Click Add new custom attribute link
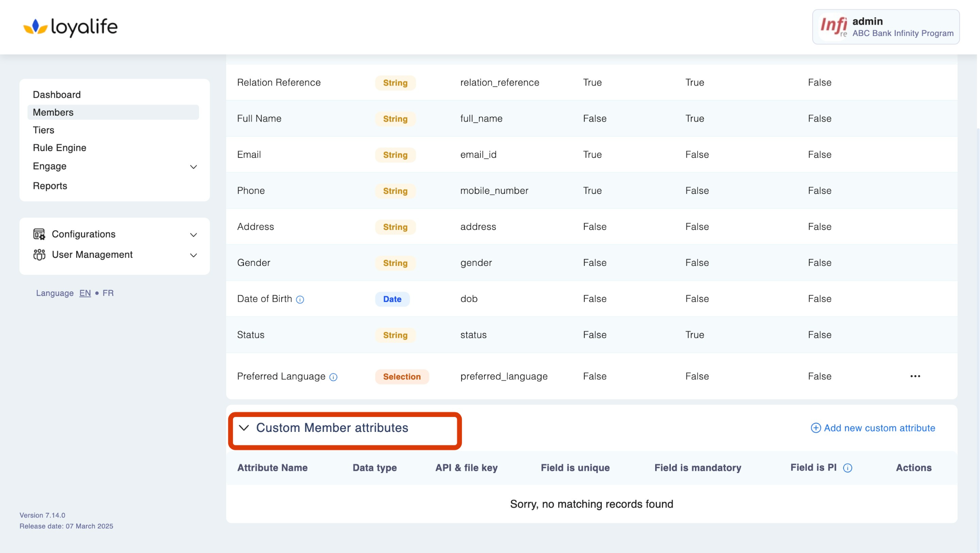This screenshot has height=553, width=980. [x=879, y=428]
